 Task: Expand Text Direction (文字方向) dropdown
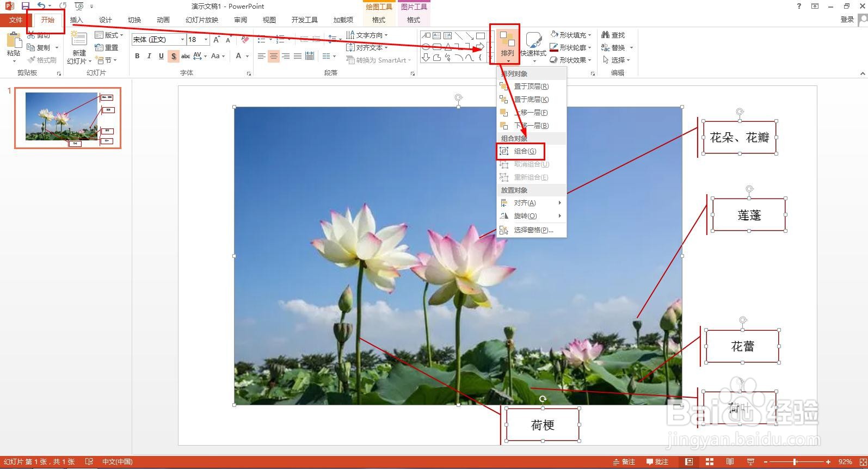point(367,35)
